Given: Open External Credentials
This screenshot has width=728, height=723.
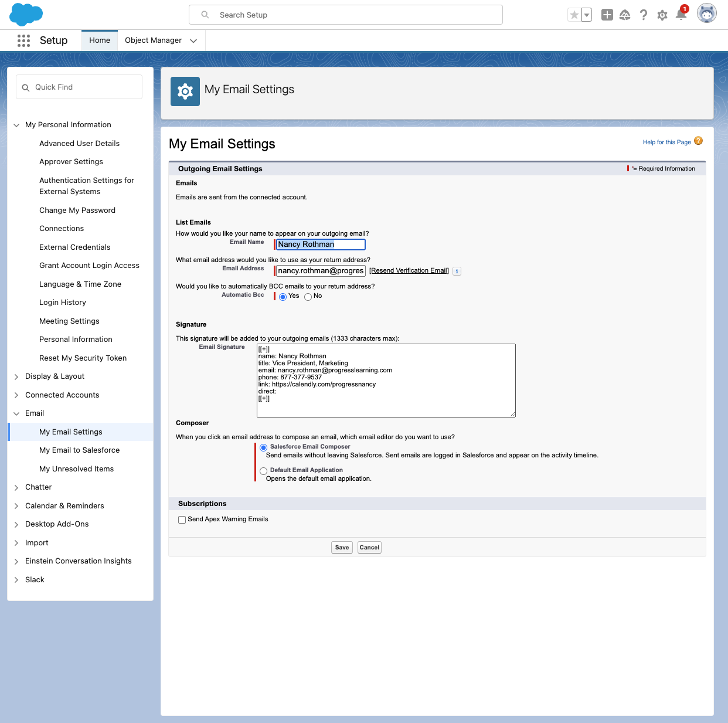Looking at the screenshot, I should click(74, 247).
